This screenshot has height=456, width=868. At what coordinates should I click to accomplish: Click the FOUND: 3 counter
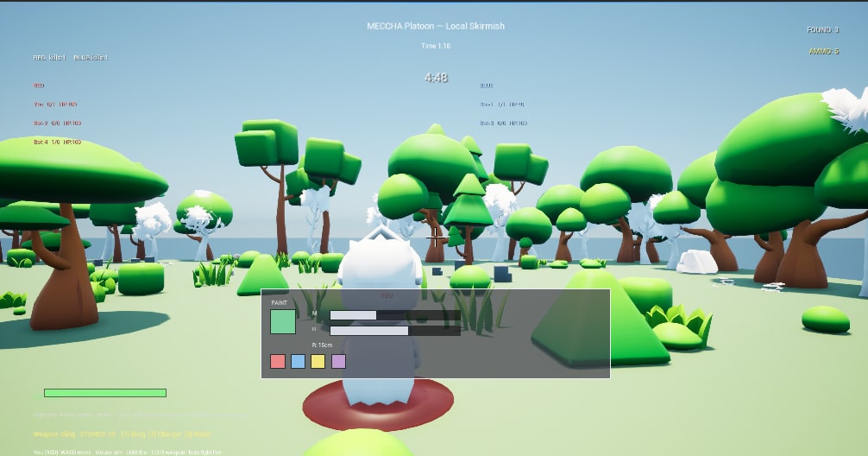point(822,30)
